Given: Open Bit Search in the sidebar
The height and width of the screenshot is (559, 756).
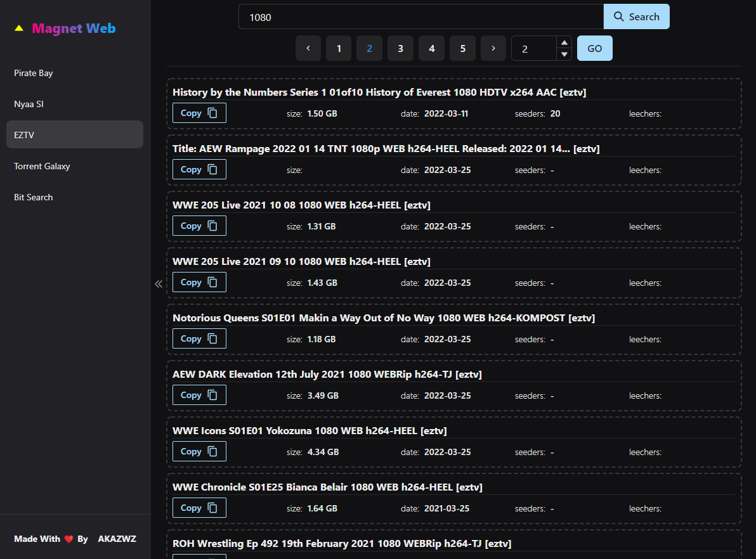Looking at the screenshot, I should (75, 197).
